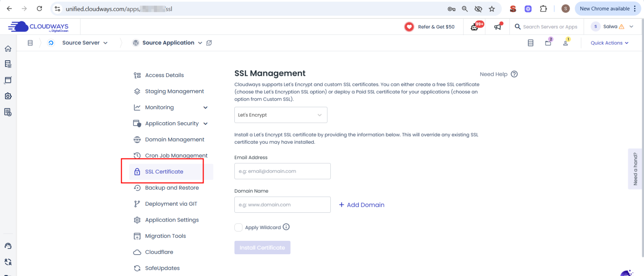Viewport: 644px width, 276px height.
Task: Enable the Apply Wildcard checkbox
Action: click(239, 227)
